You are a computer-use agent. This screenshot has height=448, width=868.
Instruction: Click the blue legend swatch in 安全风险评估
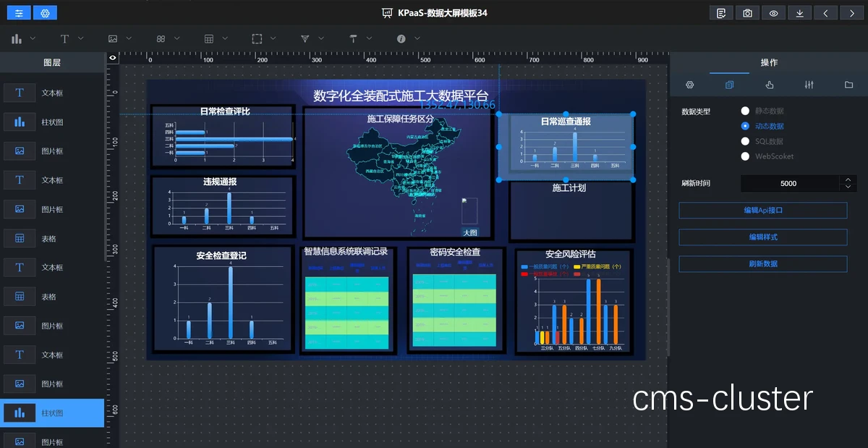pos(525,267)
